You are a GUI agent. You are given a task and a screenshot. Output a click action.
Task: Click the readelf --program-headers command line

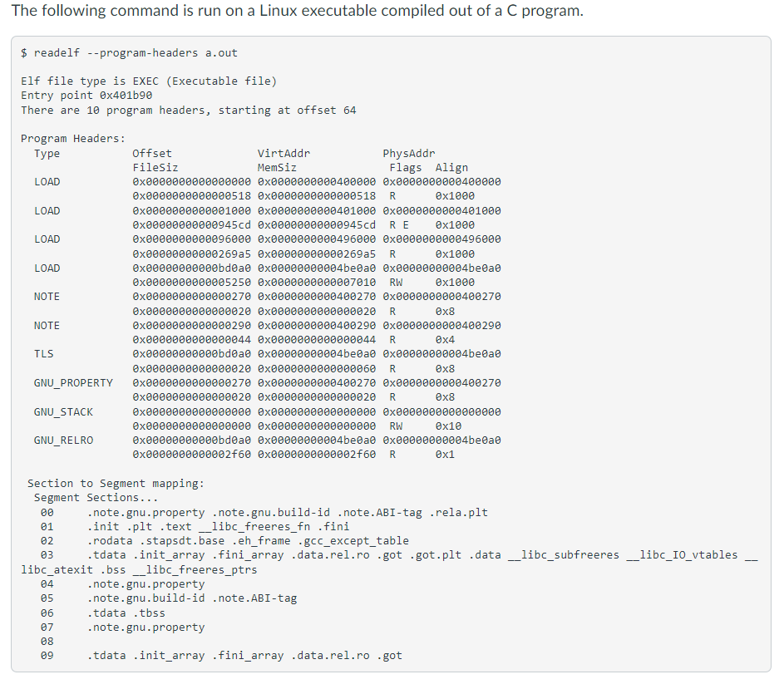[x=129, y=53]
